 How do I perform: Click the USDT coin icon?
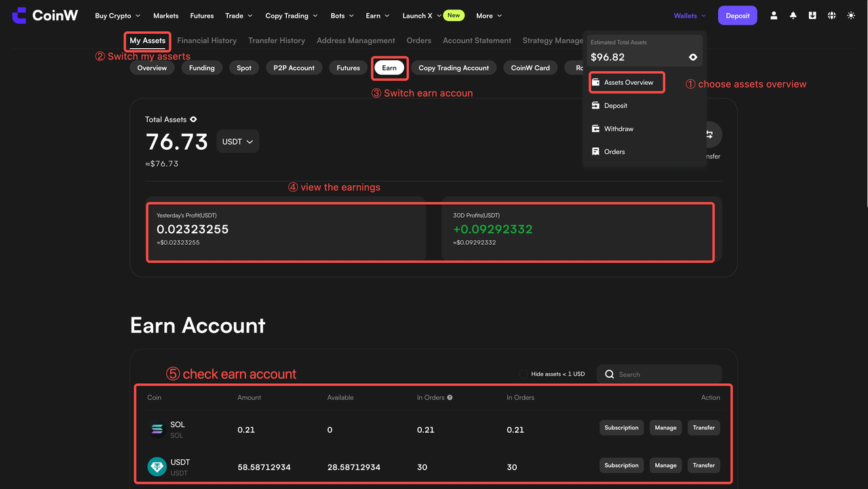(157, 467)
